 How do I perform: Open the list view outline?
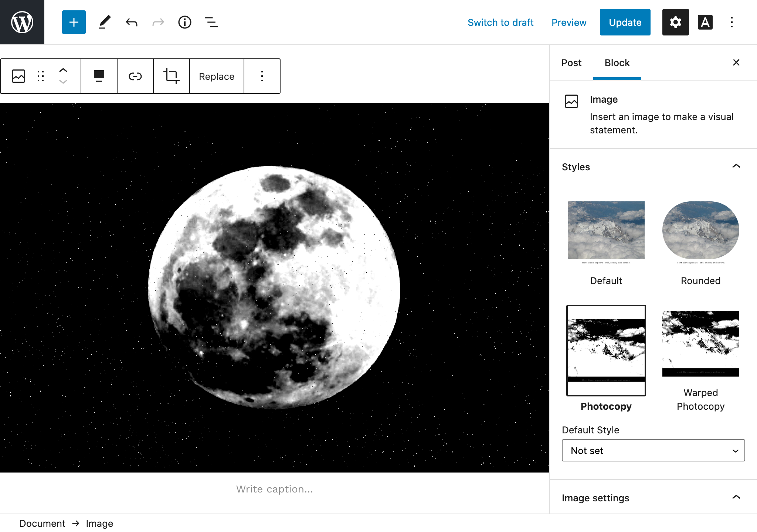click(211, 22)
